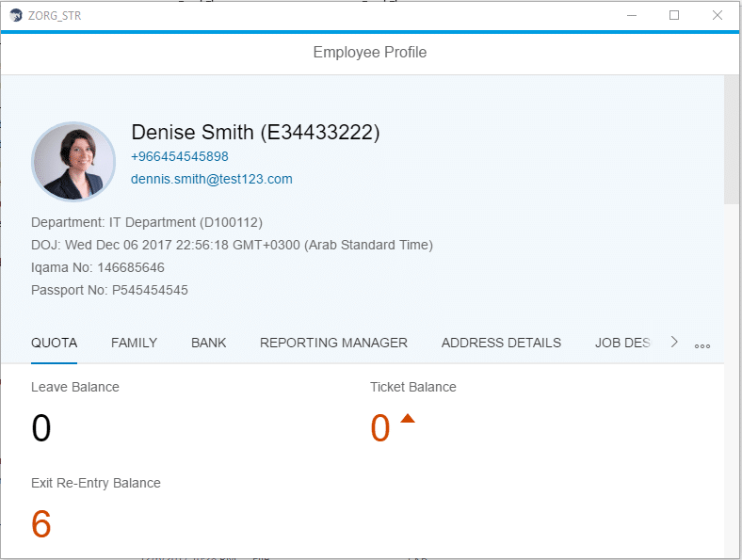This screenshot has height=560, width=742.
Task: Maximize the ZORG_STR window
Action: (x=674, y=15)
